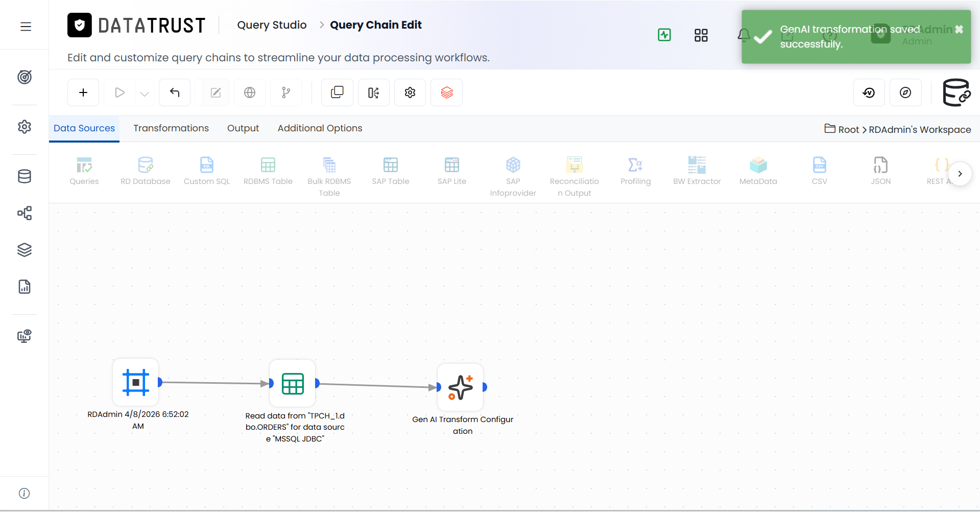The image size is (980, 512).
Task: Pick the Bulk RDBMS Table source
Action: [x=329, y=177]
